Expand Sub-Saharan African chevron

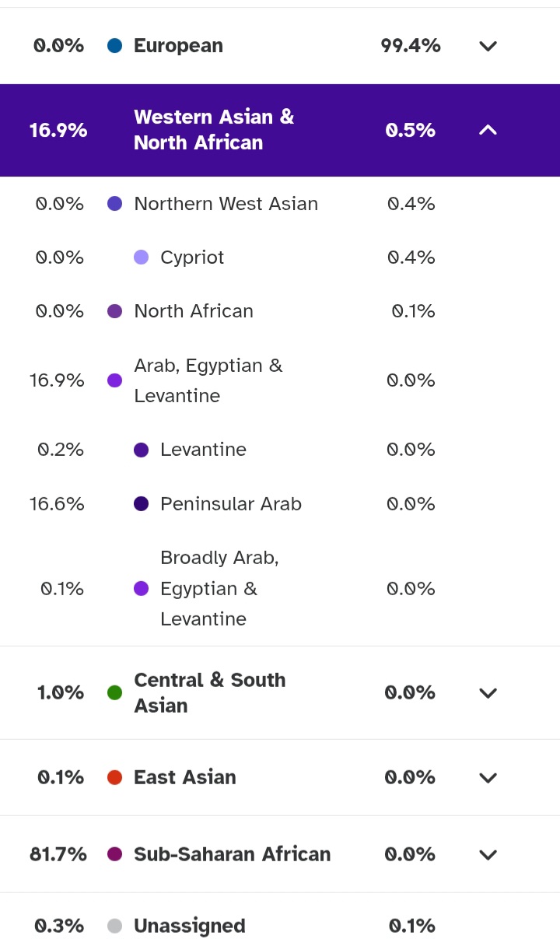tap(488, 854)
